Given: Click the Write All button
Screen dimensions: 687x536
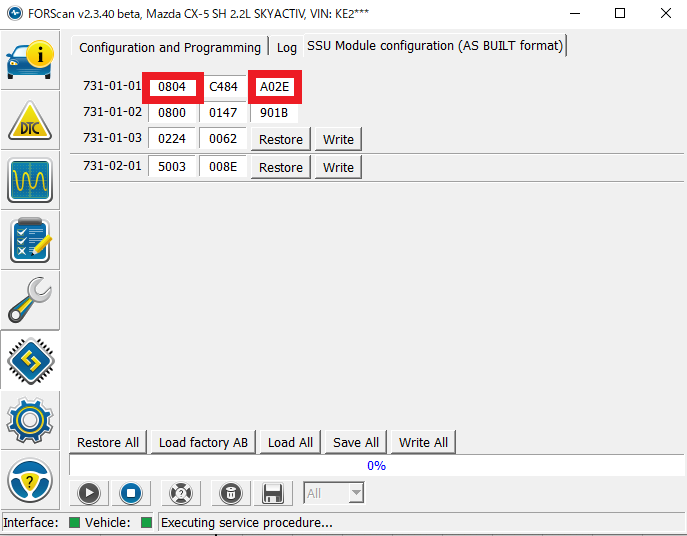Looking at the screenshot, I should 423,442.
